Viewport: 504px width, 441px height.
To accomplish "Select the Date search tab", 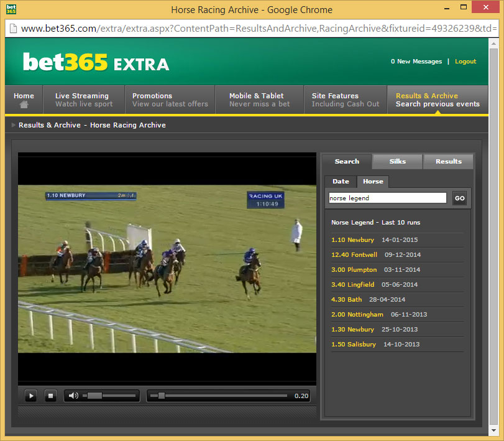I will click(x=341, y=182).
